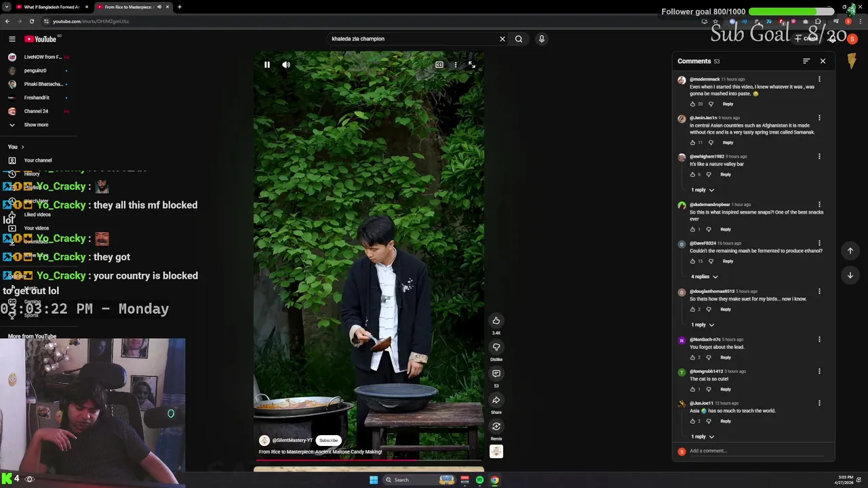Viewport: 868px width, 488px height.
Task: Go to the YouTube home logo
Action: [41, 39]
